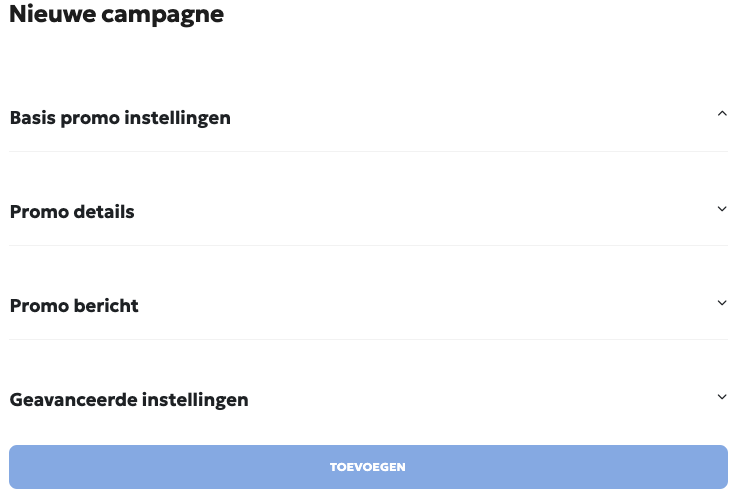Show Promo details via its arrow icon
This screenshot has width=740, height=502.
722,209
